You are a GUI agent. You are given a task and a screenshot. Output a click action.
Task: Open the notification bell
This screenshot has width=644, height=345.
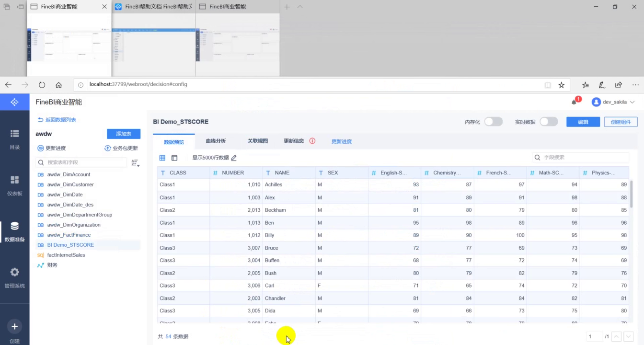coord(574,102)
